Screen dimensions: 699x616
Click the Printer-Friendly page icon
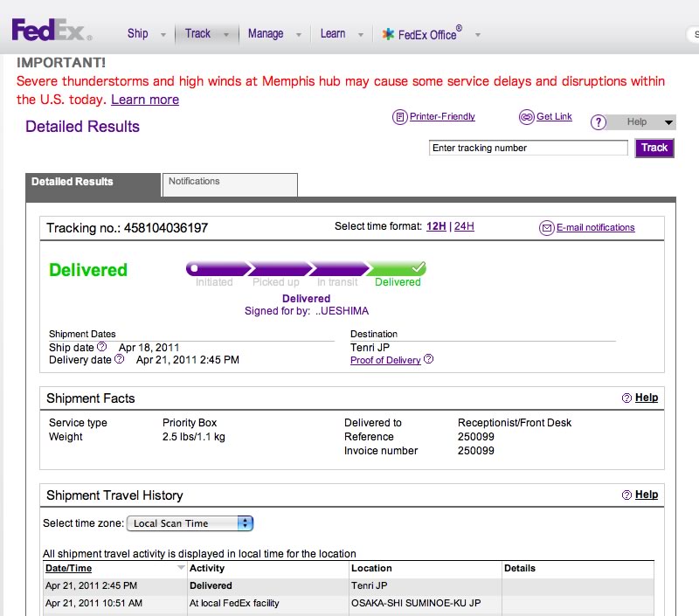400,117
